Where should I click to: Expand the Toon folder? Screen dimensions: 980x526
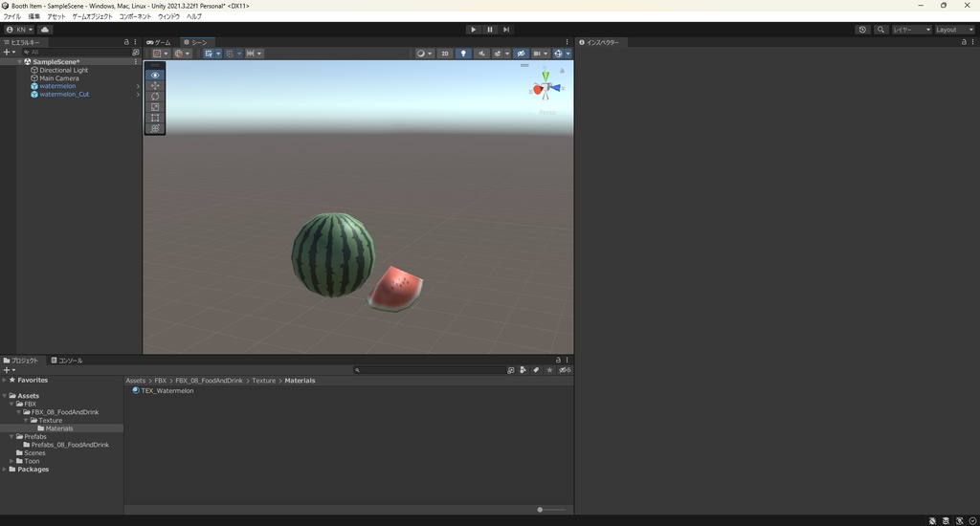click(11, 461)
